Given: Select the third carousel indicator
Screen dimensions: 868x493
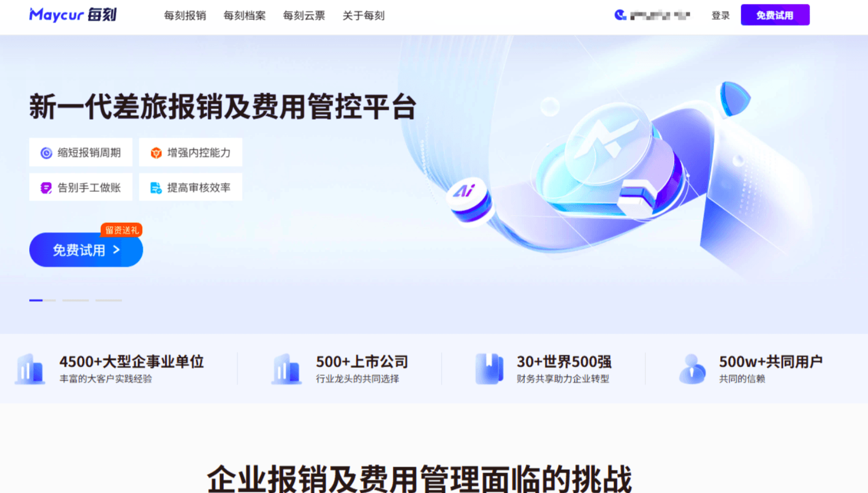Looking at the screenshot, I should pyautogui.click(x=109, y=300).
